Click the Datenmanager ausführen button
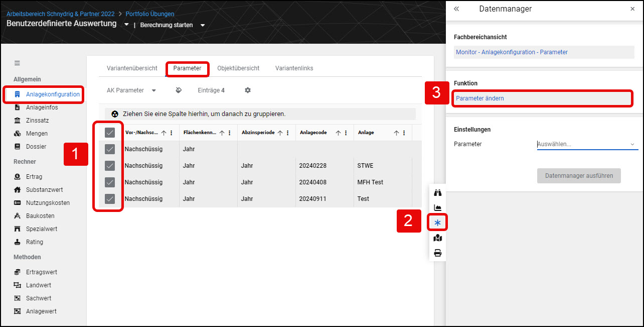Screen dimensions: 644x327 (x=579, y=176)
